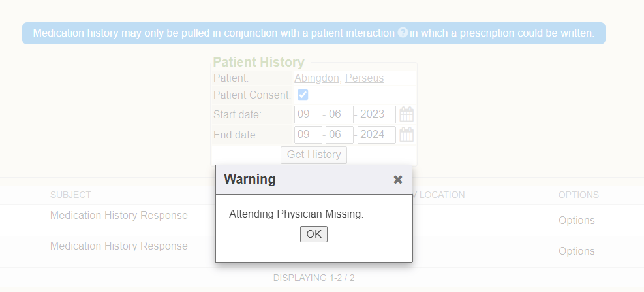
Task: Open the Start date calendar picker
Action: click(x=406, y=115)
